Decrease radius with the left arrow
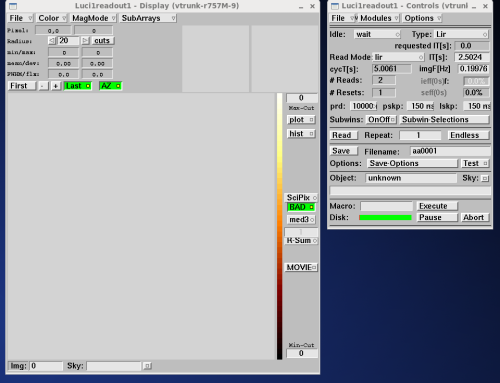500x383 pixels. [x=52, y=41]
